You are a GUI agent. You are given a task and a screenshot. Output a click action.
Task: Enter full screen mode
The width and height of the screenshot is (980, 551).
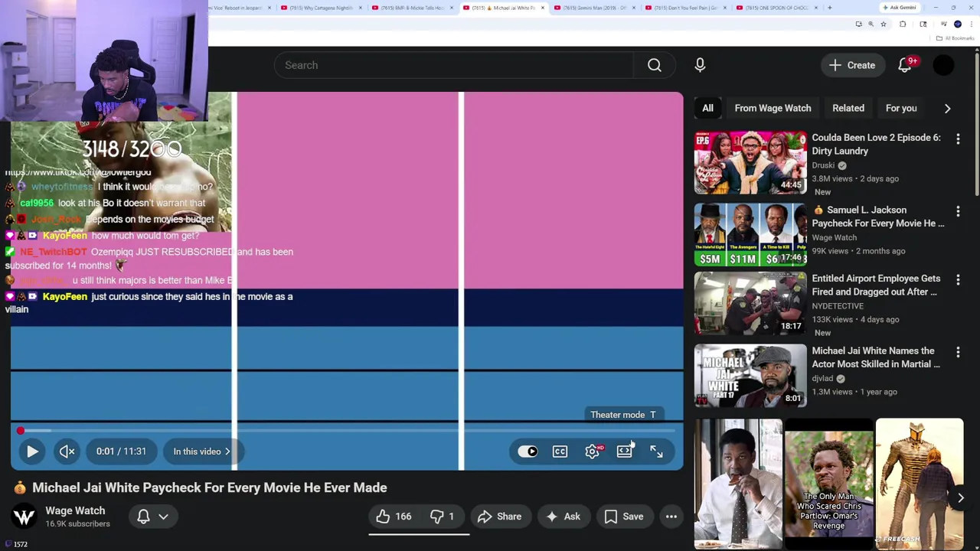(656, 452)
